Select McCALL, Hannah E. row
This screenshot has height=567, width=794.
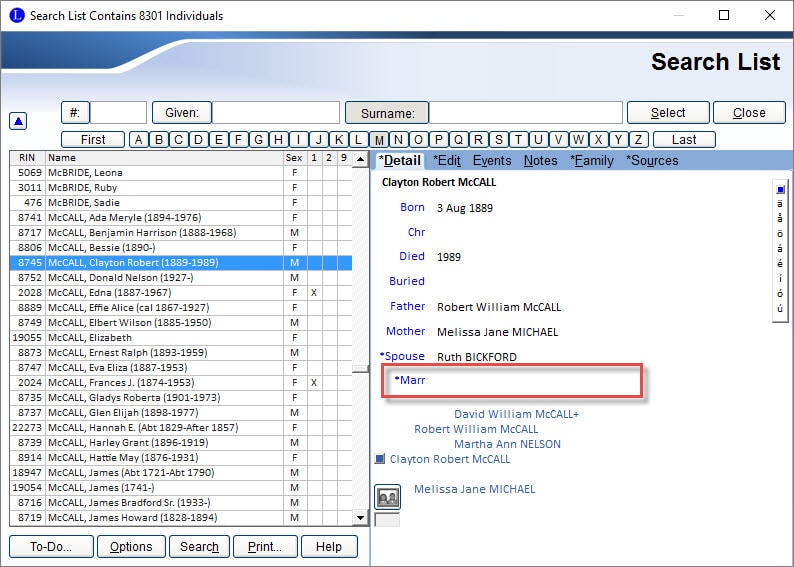coord(181,427)
